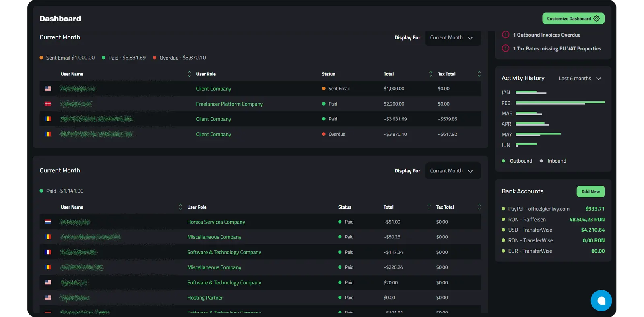Toggle Sent Email $1,000.00 legend filter
The height and width of the screenshot is (317, 644).
pos(67,58)
